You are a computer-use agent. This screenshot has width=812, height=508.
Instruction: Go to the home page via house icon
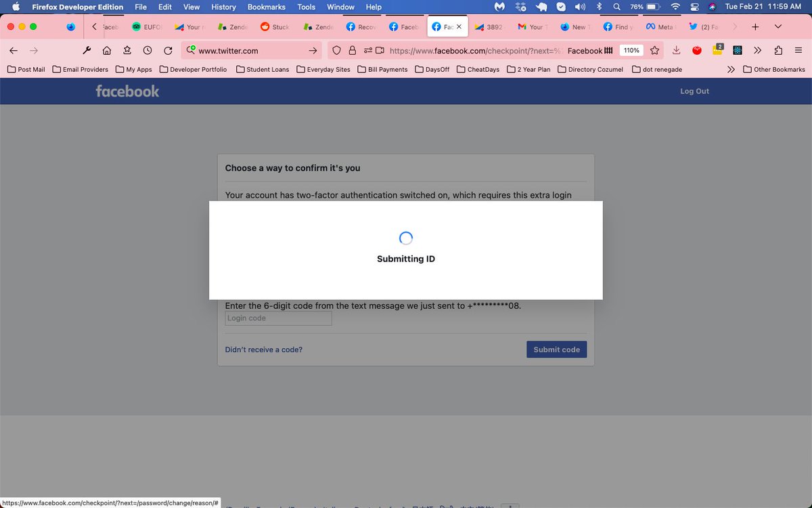pyautogui.click(x=106, y=50)
